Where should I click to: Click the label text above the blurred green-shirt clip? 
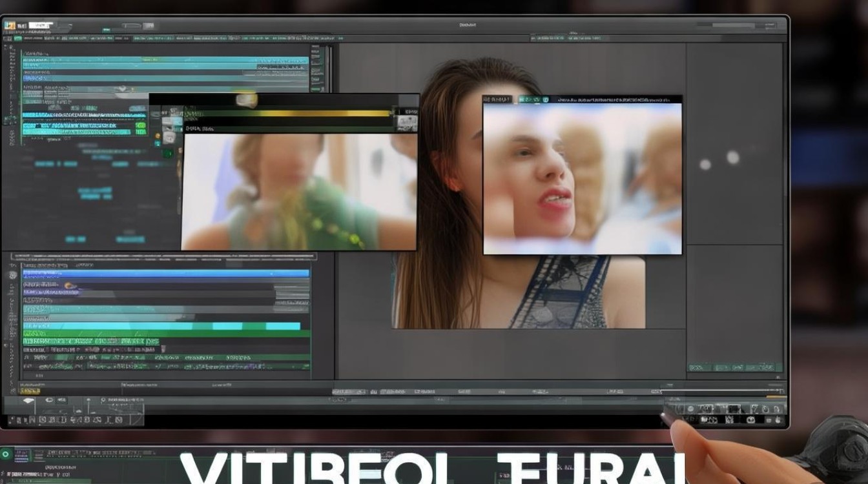coord(200,128)
